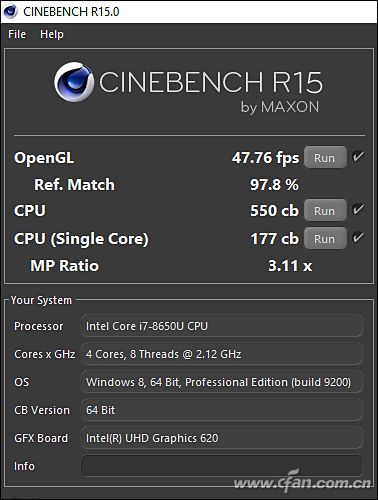Click the 47.76 fps OpenGL score
The image size is (378, 500).
coord(266,158)
